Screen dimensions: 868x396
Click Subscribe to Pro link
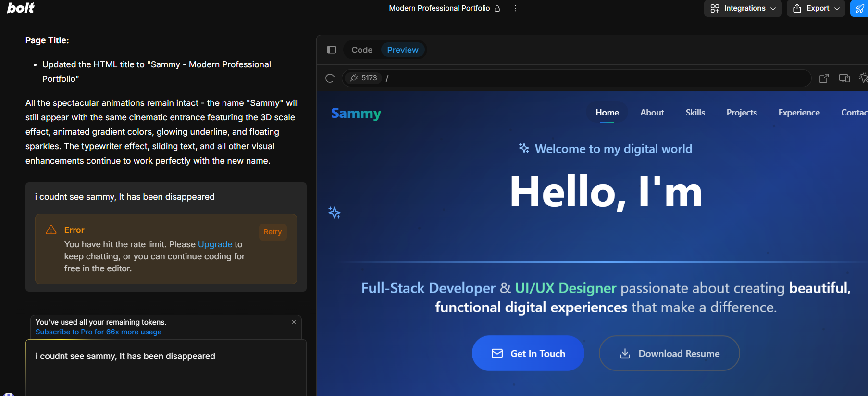click(x=99, y=332)
